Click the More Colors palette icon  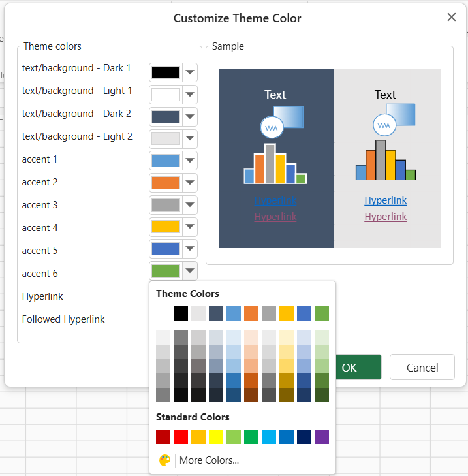coord(164,460)
